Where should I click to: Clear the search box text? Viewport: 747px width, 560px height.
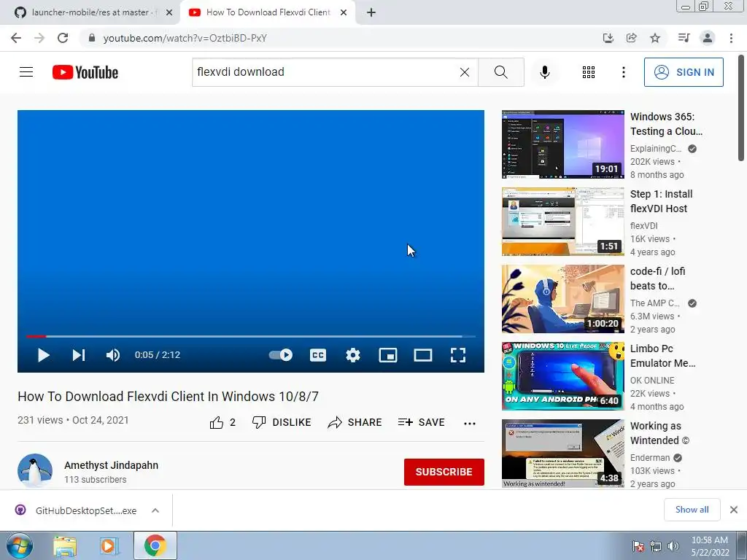(x=465, y=72)
